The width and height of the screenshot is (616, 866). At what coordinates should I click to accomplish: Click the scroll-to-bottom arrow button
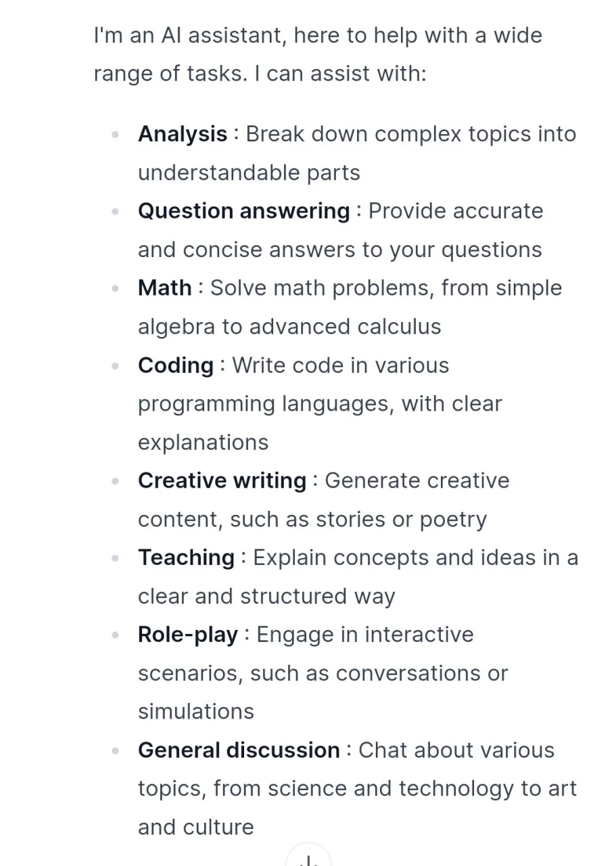308,855
